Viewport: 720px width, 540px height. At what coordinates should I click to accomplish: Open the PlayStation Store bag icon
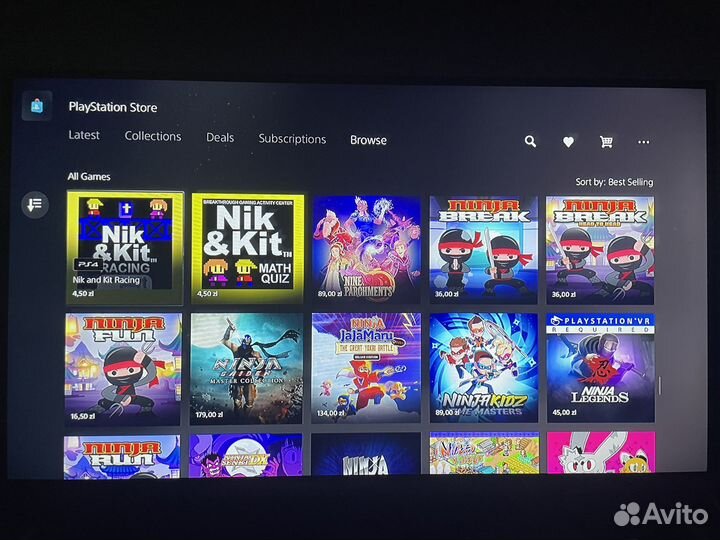37,106
